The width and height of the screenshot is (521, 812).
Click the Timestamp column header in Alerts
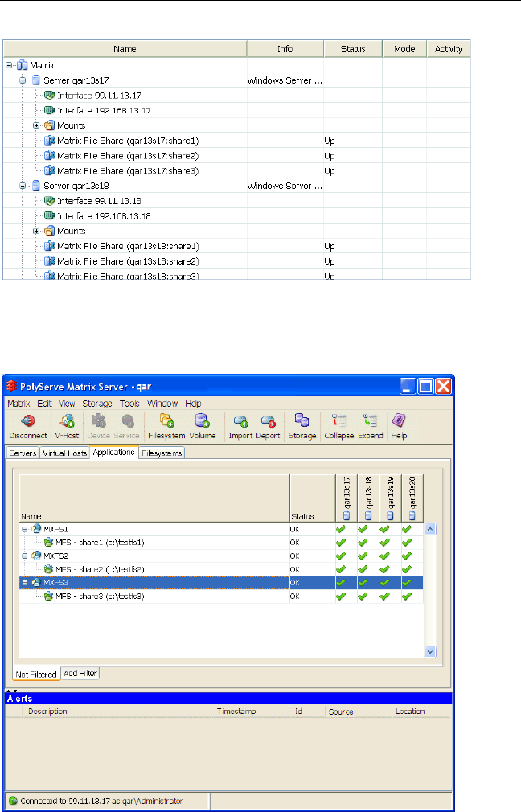[236, 712]
